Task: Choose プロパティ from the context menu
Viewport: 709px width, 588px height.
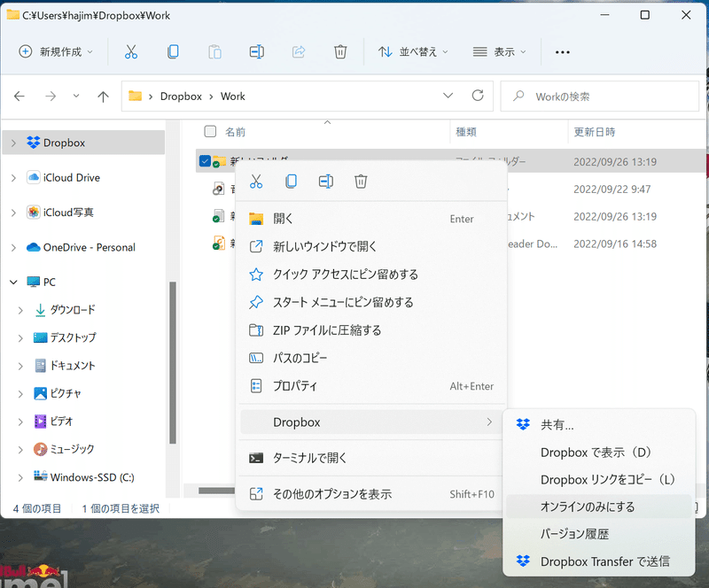Action: coord(370,386)
